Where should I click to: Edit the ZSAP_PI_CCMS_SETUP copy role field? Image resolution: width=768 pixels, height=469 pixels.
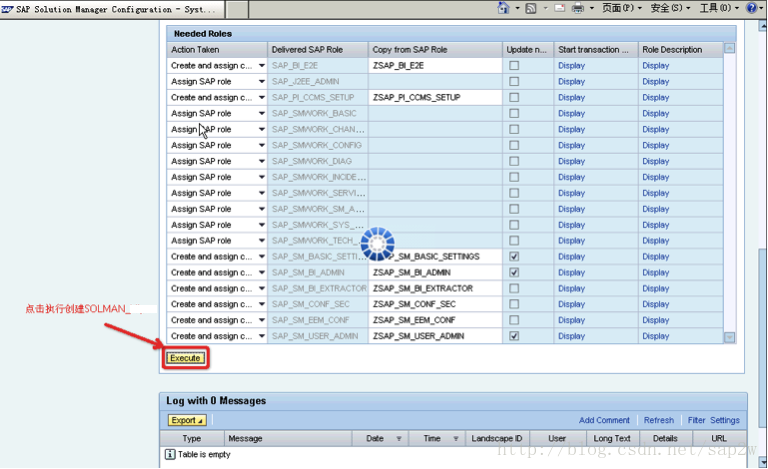pyautogui.click(x=435, y=97)
